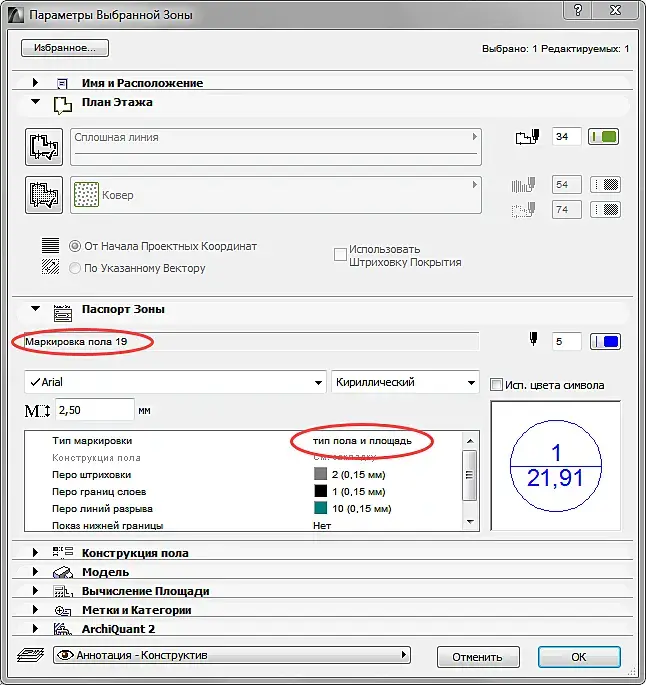Click the zone stamp pen icon beside value 5
This screenshot has height=685, width=646.
tap(533, 339)
